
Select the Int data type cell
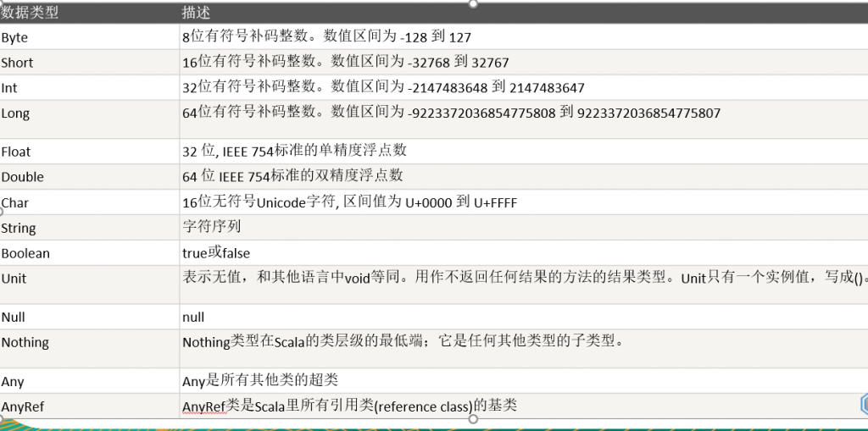90,87
